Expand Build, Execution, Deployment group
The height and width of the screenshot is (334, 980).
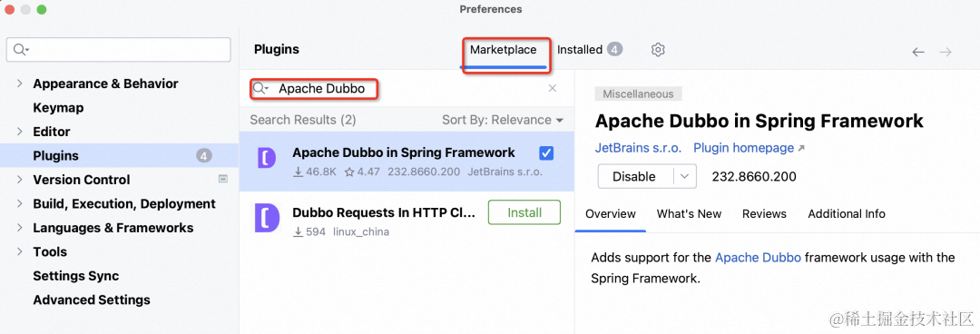tap(19, 204)
